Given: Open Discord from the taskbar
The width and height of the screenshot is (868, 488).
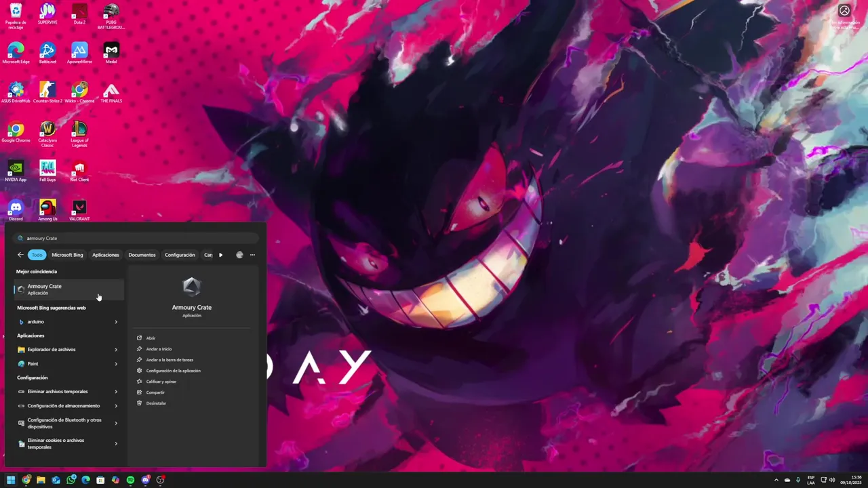Looking at the screenshot, I should [x=145, y=480].
